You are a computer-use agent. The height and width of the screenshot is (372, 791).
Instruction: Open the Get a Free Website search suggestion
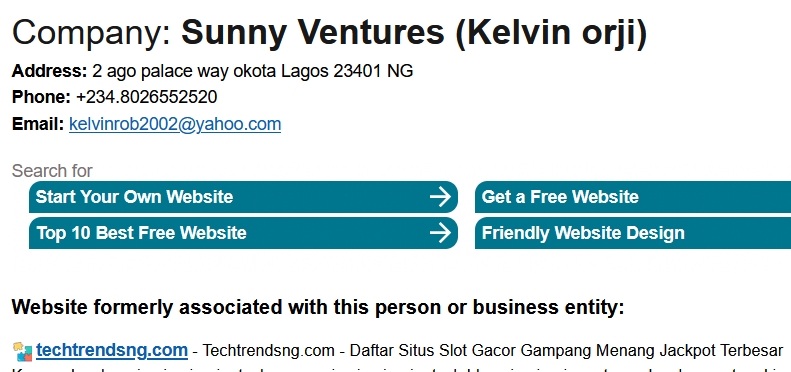[x=633, y=197]
